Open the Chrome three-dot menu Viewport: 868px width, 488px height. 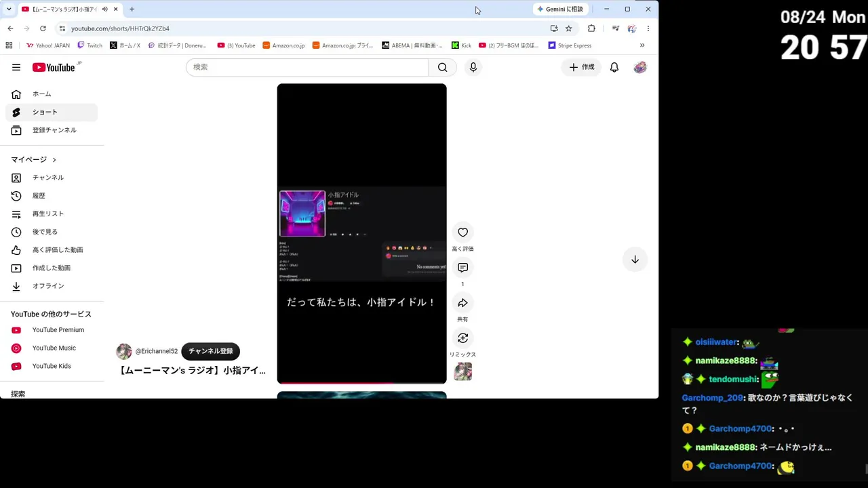(648, 28)
